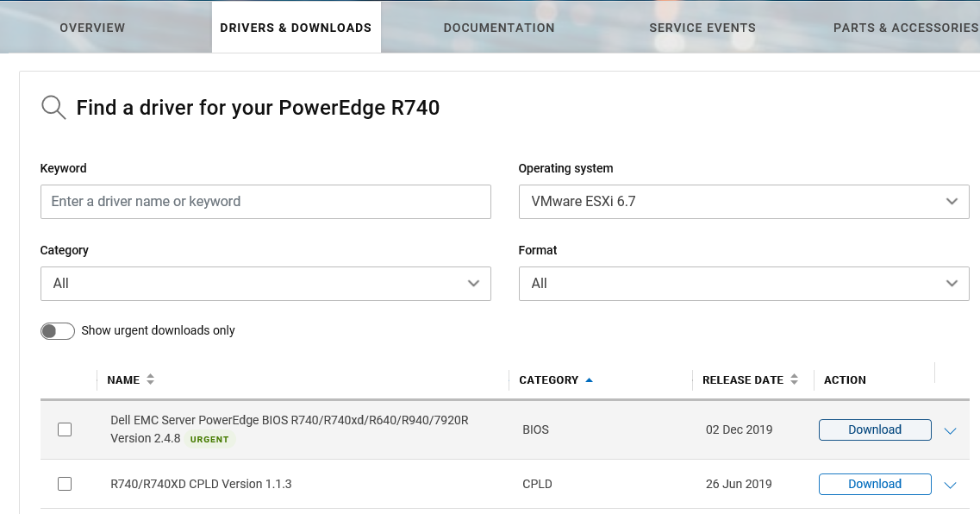The image size is (980, 514).
Task: Download the PowerEdge BIOS Version 2.4.8
Action: [874, 429]
